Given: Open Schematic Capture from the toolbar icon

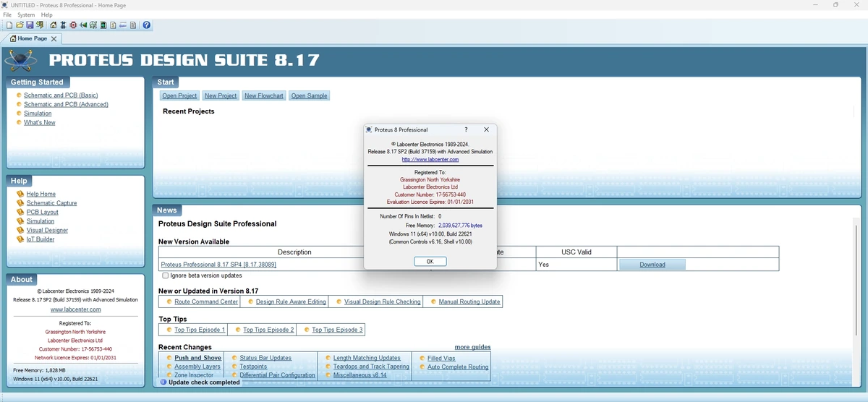Looking at the screenshot, I should pos(63,25).
